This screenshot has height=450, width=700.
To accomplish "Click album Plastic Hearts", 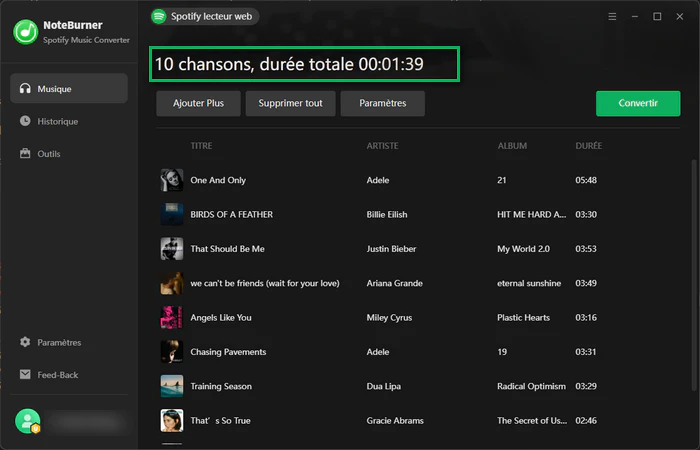I will click(x=523, y=317).
